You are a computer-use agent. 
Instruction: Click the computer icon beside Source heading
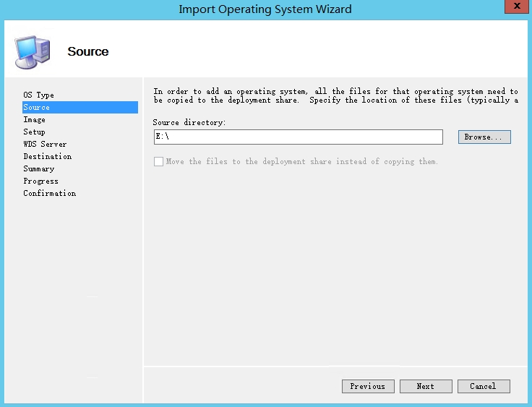[x=33, y=51]
